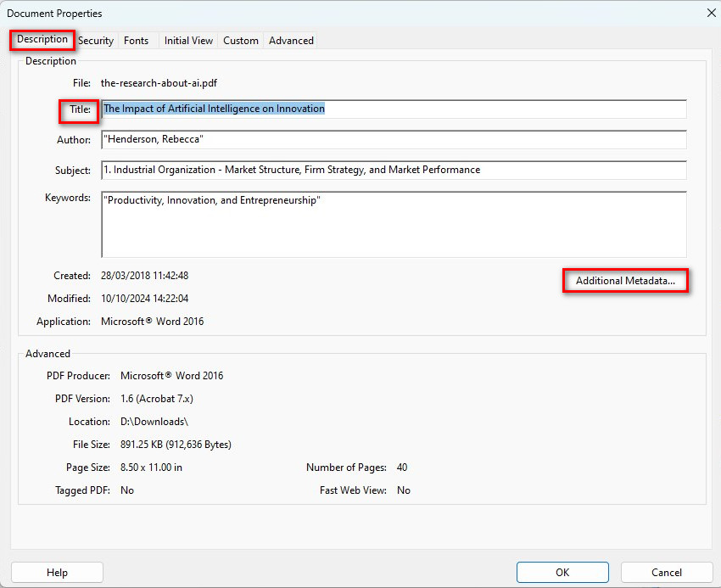
Task: Confirm changes with the OK button
Action: point(562,572)
